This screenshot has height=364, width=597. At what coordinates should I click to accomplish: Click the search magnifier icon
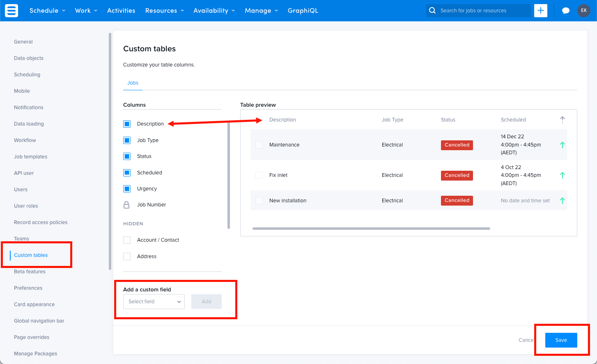pyautogui.click(x=432, y=11)
